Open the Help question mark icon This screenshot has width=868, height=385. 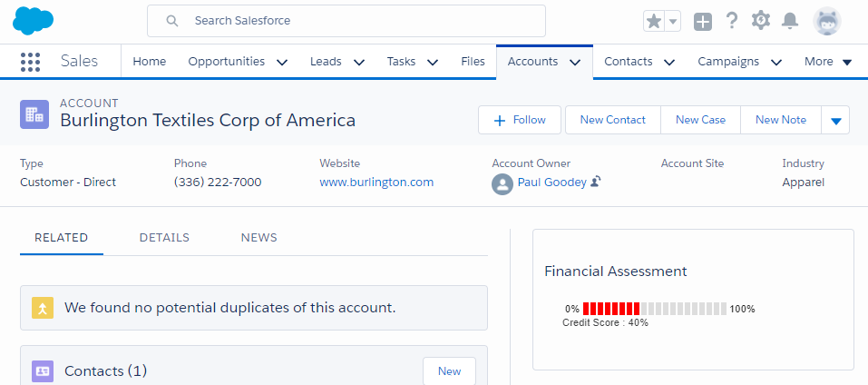[x=732, y=21]
